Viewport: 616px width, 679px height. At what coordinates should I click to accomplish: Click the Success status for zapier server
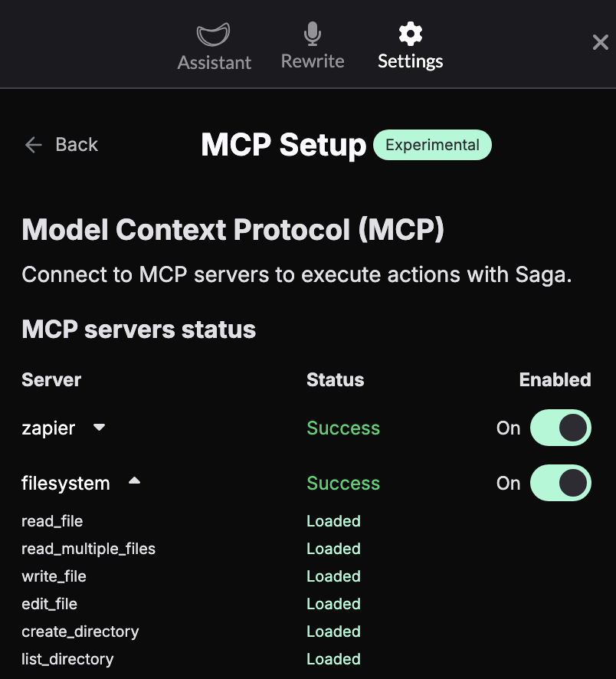[343, 428]
